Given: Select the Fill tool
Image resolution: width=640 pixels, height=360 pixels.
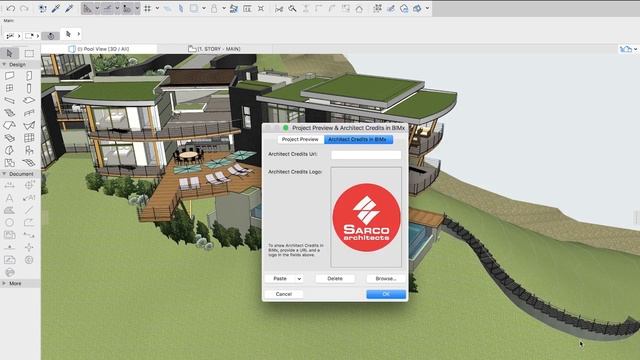Looking at the screenshot, I should click(9, 210).
